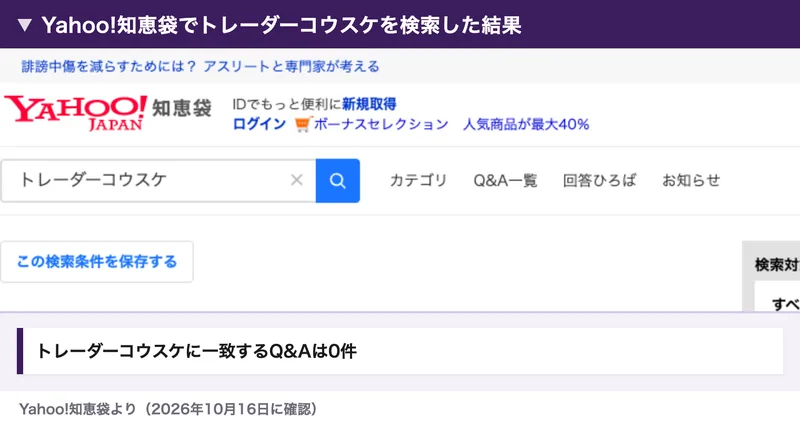Image resolution: width=800 pixels, height=431 pixels.
Task: Click the IDでもっと便利に text
Action: click(286, 104)
